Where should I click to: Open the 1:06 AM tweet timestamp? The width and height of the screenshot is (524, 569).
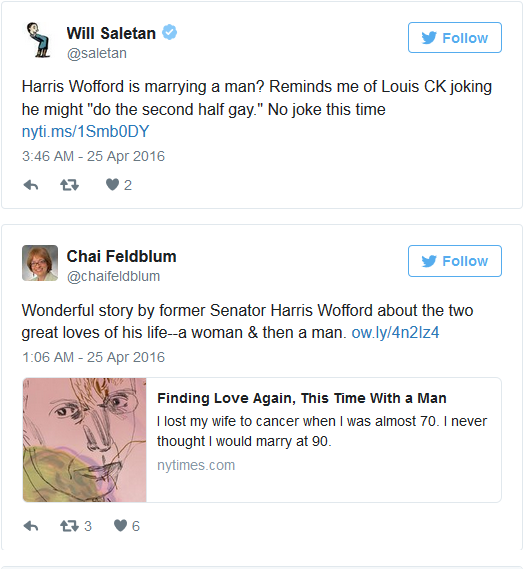tap(93, 357)
